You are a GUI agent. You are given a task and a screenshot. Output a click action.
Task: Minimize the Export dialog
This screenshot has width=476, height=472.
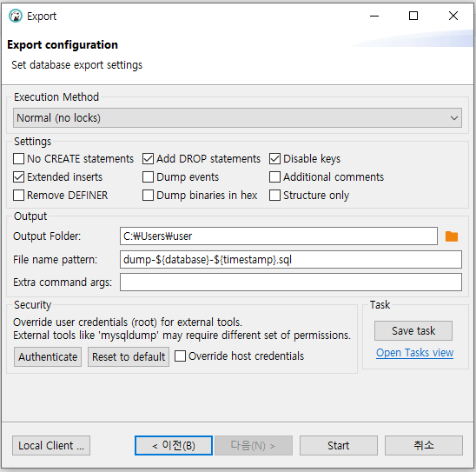[374, 16]
